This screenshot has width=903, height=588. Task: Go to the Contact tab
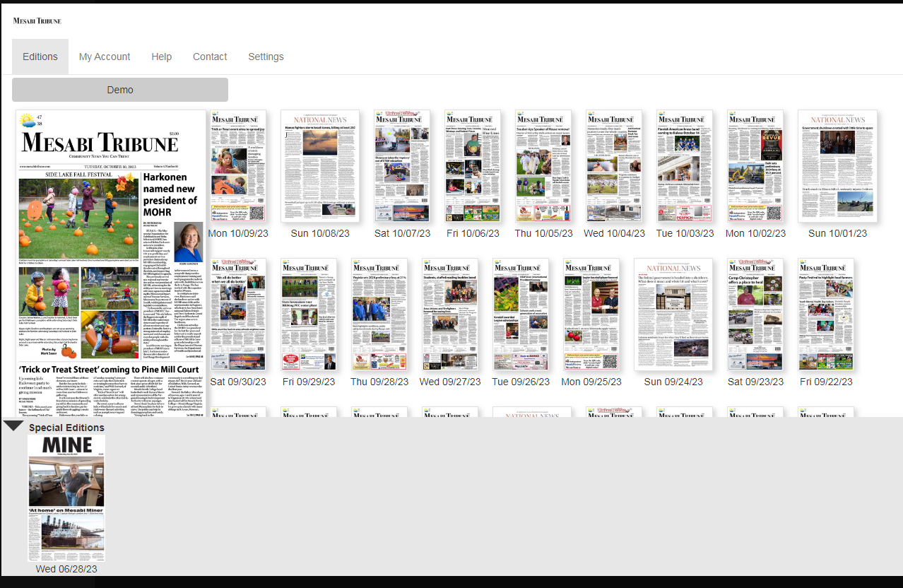[x=210, y=57]
